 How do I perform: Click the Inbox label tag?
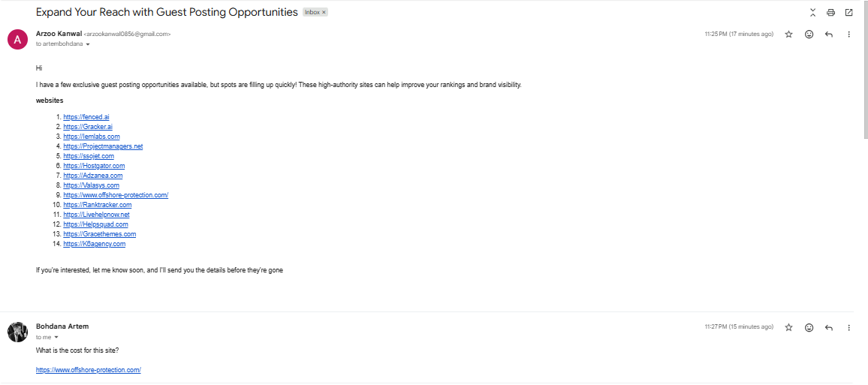coord(312,13)
